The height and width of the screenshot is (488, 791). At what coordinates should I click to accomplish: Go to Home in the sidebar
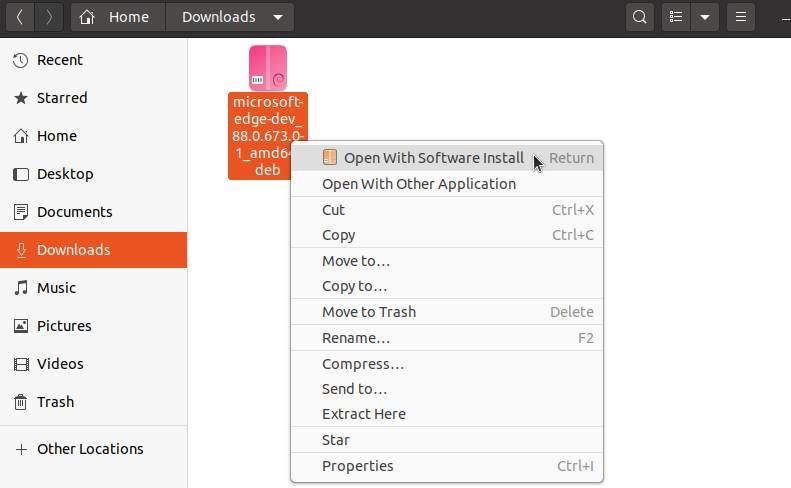94,136
